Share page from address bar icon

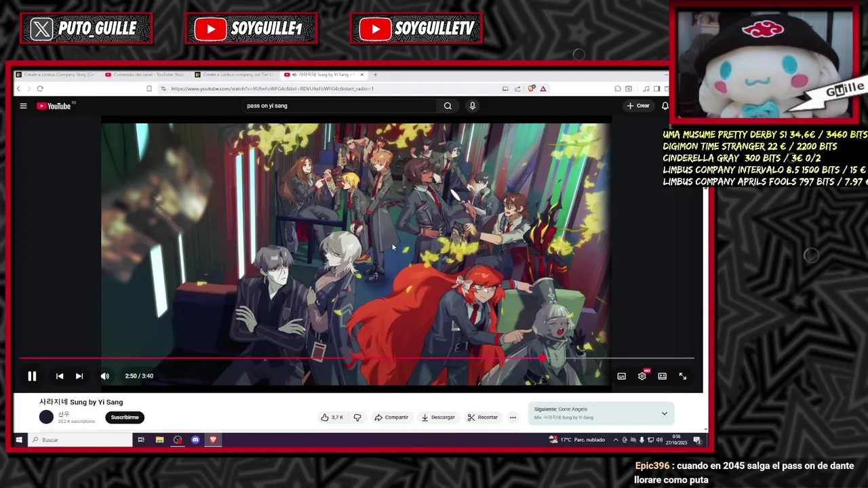tap(518, 89)
